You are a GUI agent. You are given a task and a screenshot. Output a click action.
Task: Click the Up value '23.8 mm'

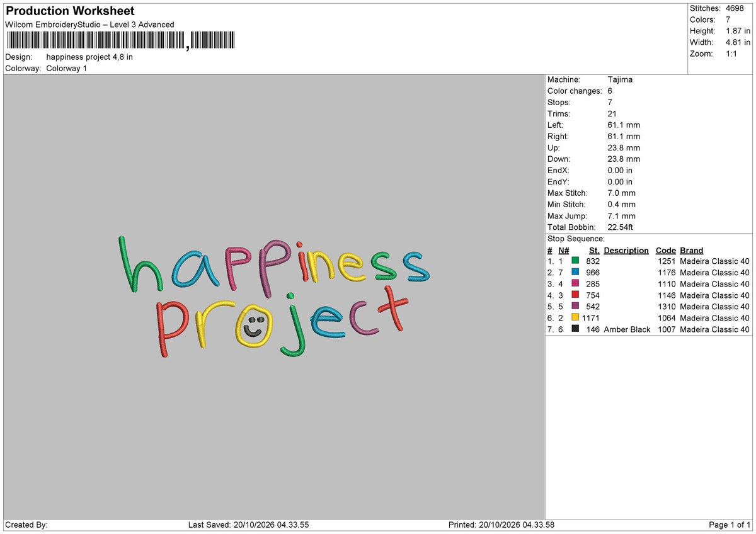tap(624, 147)
